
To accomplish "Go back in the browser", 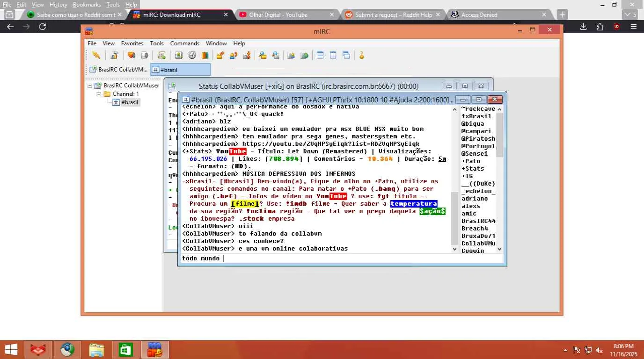I will [10, 27].
